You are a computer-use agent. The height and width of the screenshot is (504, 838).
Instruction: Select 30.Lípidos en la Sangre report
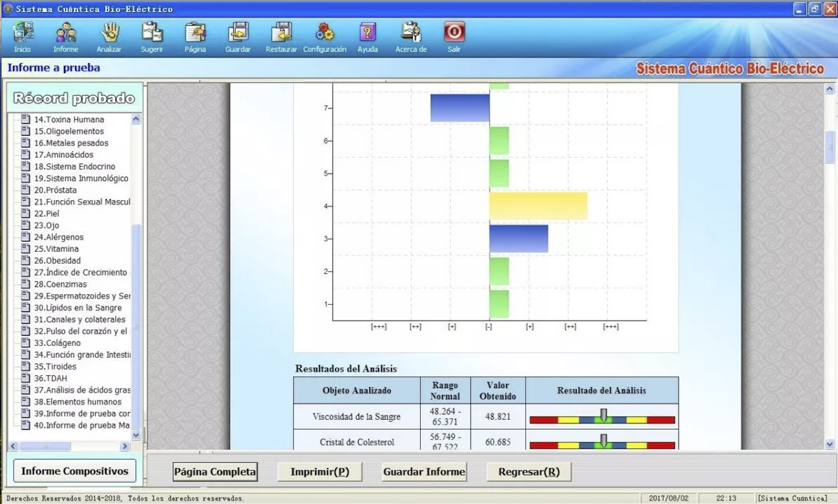[x=78, y=308]
